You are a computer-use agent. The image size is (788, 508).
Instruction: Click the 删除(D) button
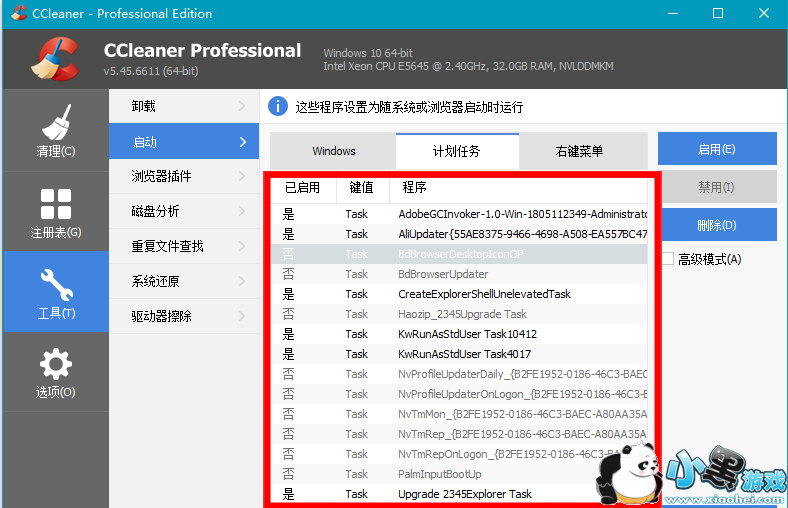(x=717, y=225)
